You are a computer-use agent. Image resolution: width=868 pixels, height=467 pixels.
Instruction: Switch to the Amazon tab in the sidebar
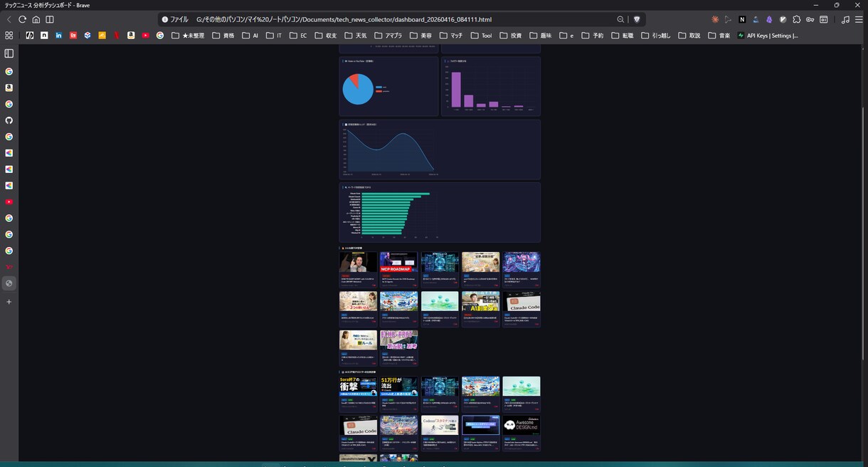[x=9, y=88]
